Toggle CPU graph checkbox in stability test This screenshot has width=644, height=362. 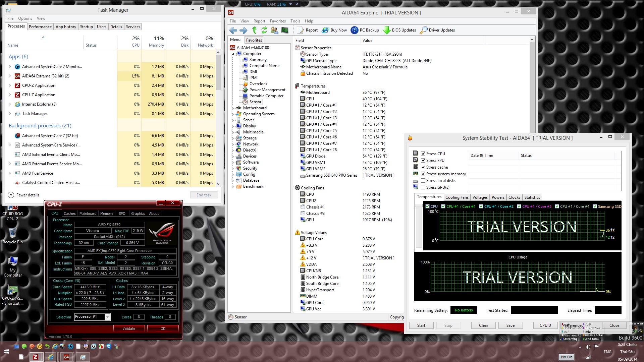(427, 206)
